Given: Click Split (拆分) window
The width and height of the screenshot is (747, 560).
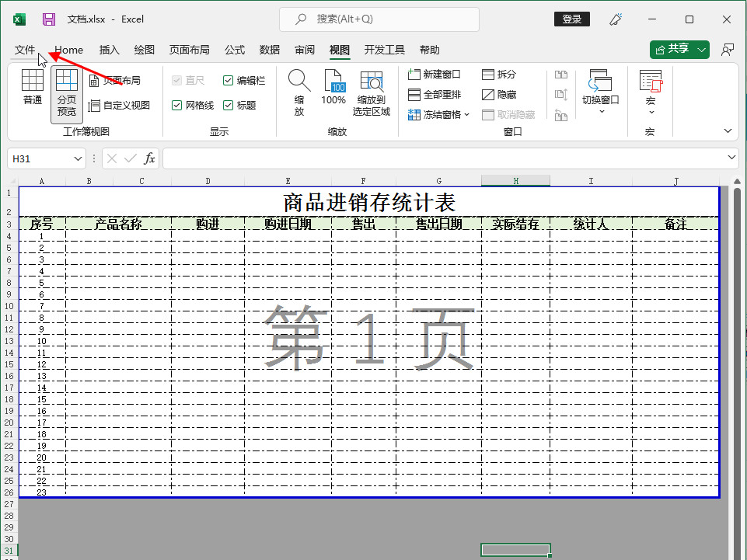Looking at the screenshot, I should tap(499, 75).
